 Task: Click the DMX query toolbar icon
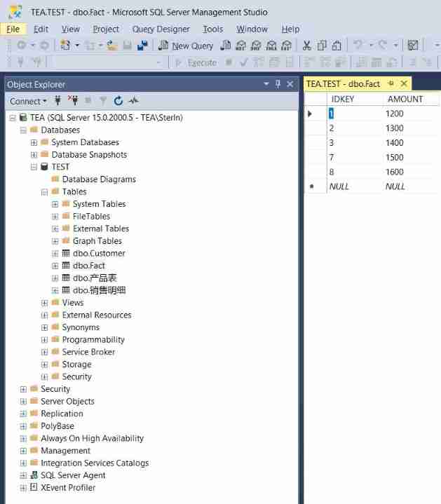point(256,46)
